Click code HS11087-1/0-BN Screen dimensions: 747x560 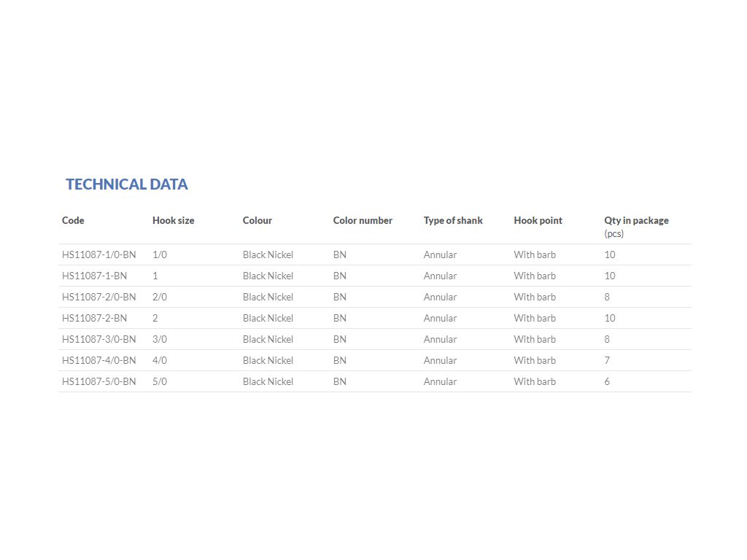tap(99, 254)
